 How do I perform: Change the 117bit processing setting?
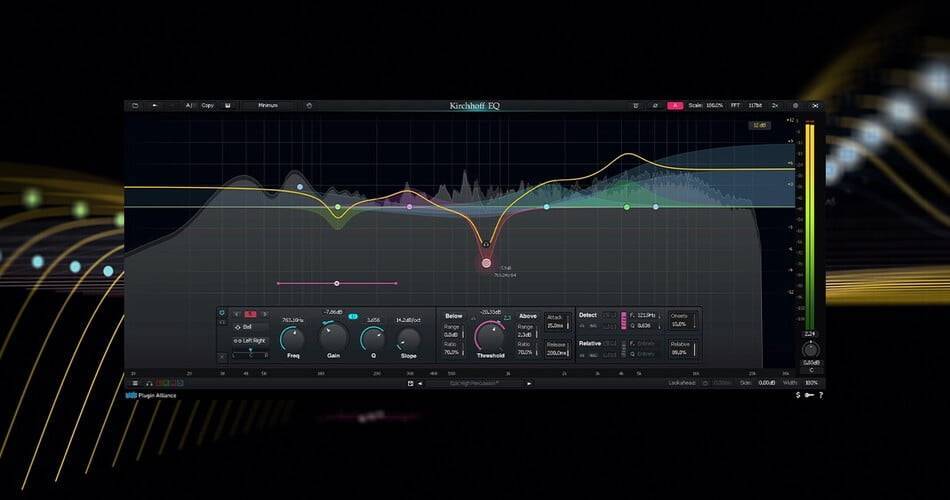point(755,105)
